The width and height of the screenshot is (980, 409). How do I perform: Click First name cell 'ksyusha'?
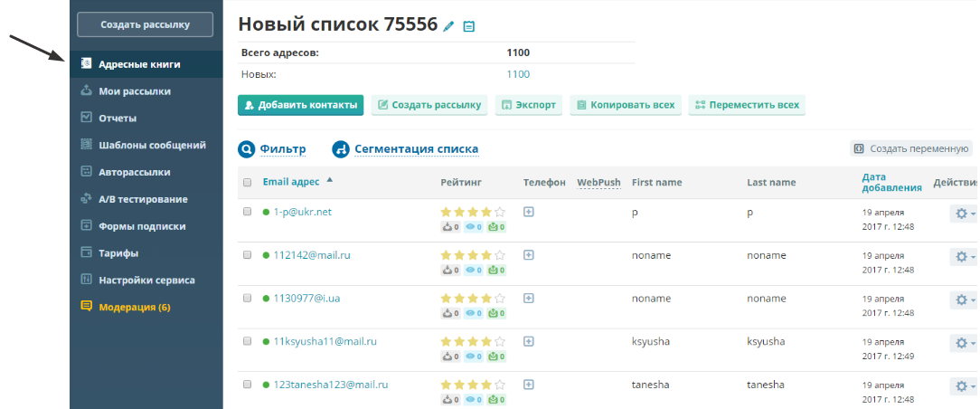pos(651,341)
